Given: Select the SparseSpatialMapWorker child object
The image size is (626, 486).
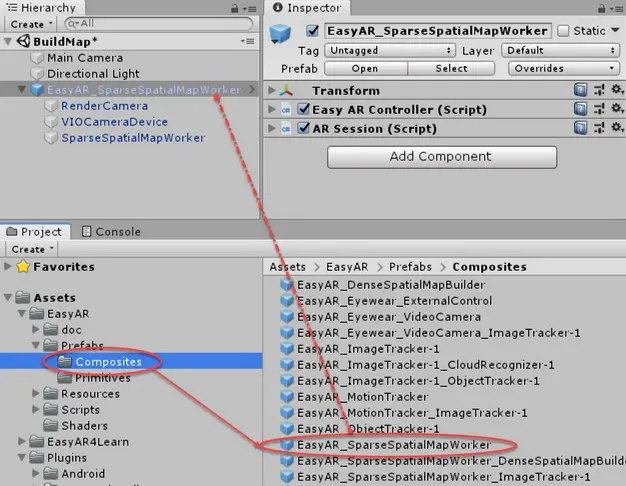Looking at the screenshot, I should [133, 138].
